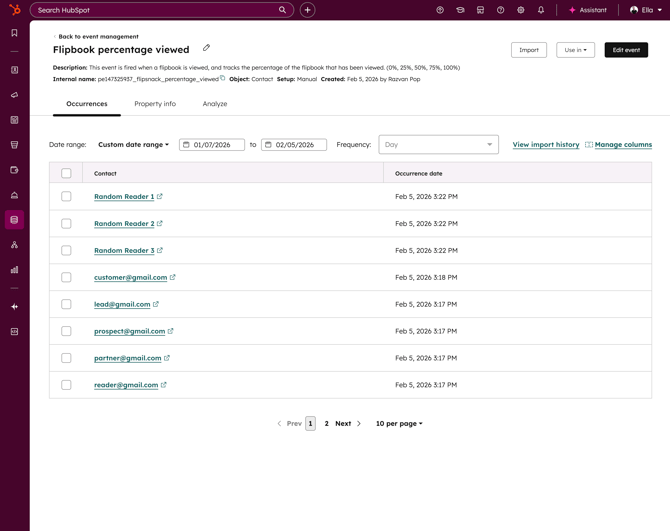Image resolution: width=670 pixels, height=531 pixels.
Task: Click the plus create button beside search
Action: [307, 10]
